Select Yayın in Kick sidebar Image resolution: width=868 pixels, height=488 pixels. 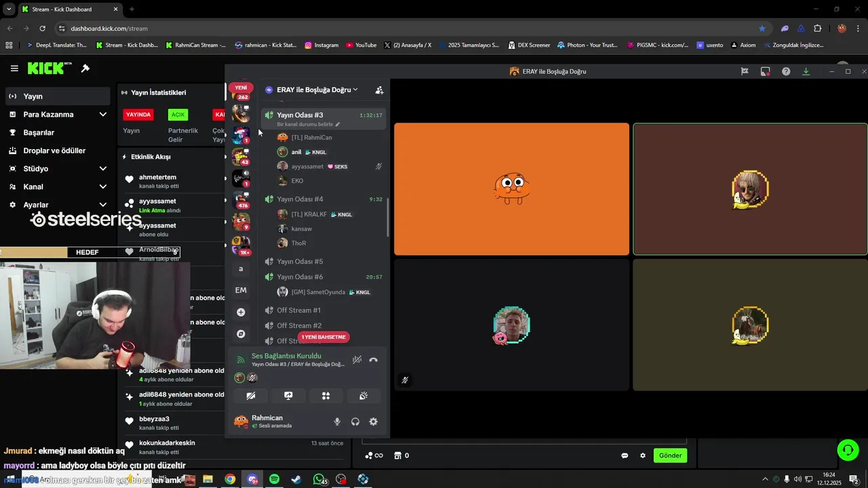tap(58, 96)
